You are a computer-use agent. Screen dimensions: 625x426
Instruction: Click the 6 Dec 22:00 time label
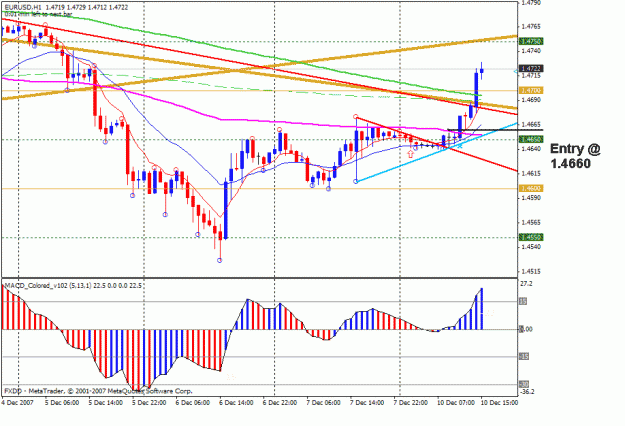pos(279,402)
